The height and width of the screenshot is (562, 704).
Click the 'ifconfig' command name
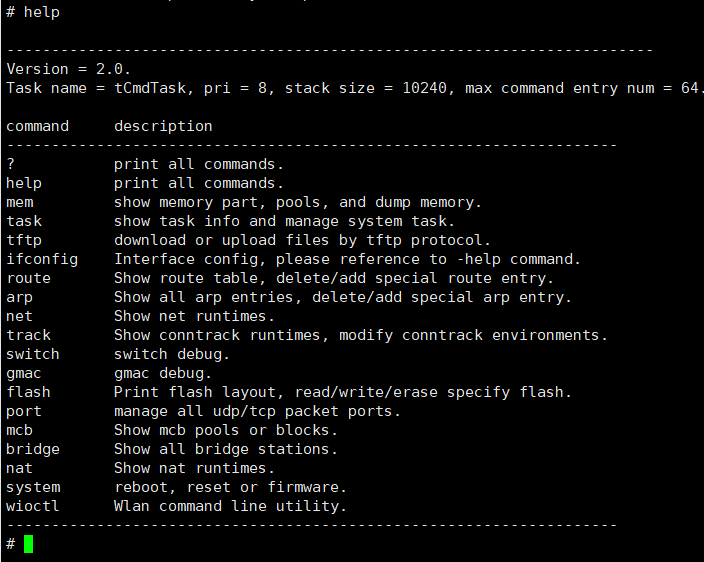point(42,259)
